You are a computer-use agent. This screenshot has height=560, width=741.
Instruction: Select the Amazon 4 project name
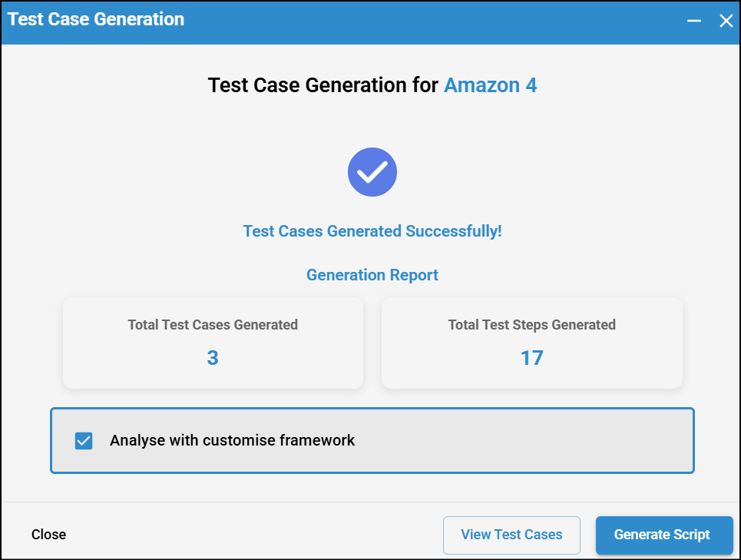pos(490,84)
